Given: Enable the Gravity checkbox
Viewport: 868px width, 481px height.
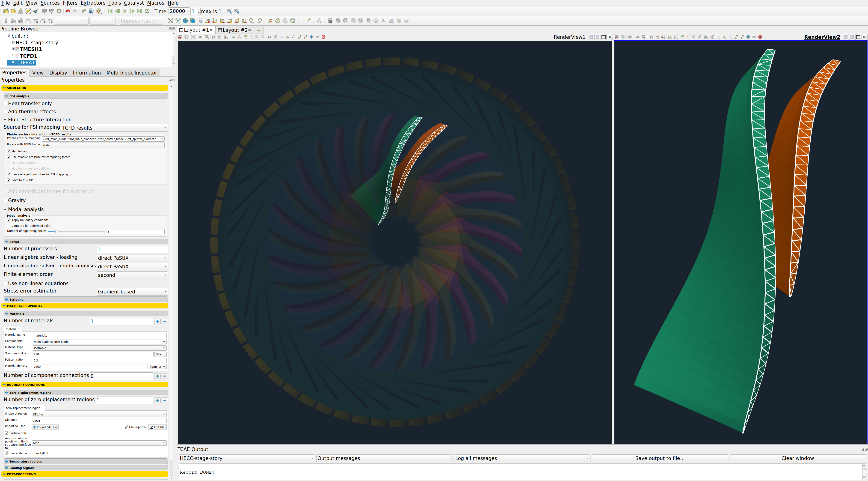Looking at the screenshot, I should pyautogui.click(x=5, y=200).
